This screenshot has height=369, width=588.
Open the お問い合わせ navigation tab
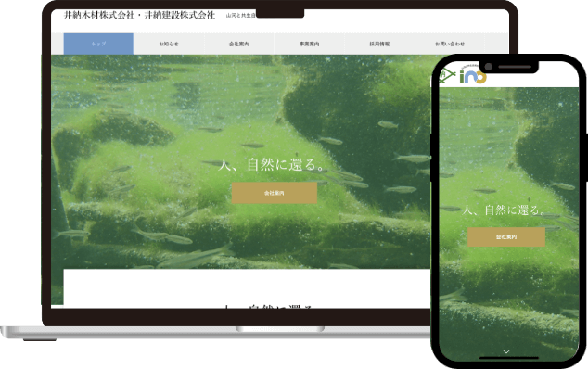tap(450, 44)
